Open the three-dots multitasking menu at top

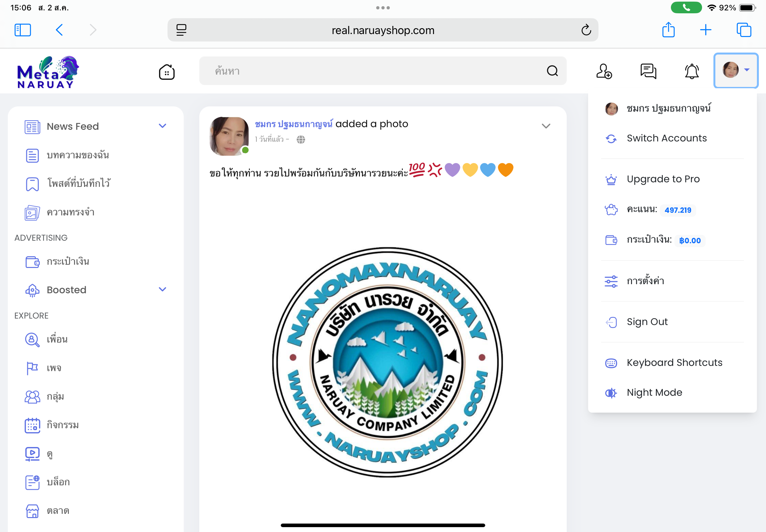pyautogui.click(x=383, y=8)
